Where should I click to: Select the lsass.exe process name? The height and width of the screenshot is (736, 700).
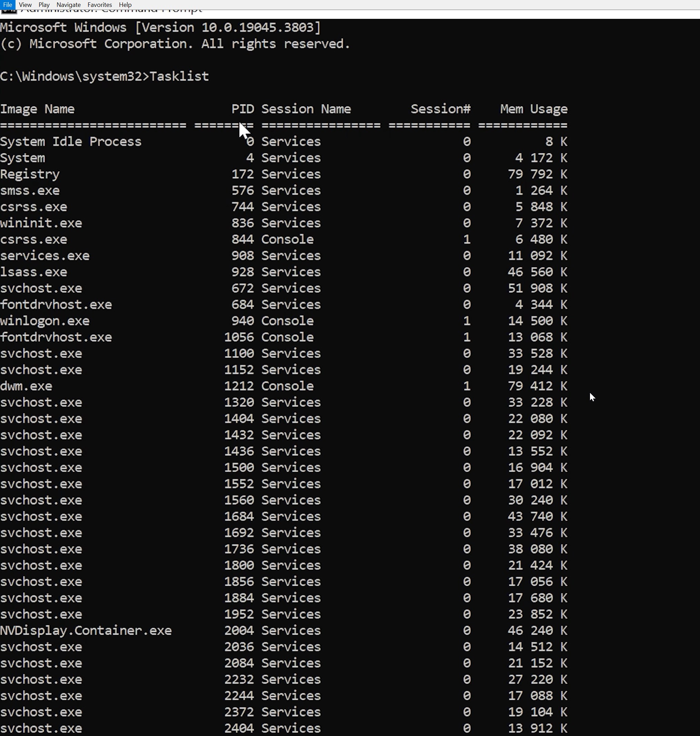click(33, 272)
